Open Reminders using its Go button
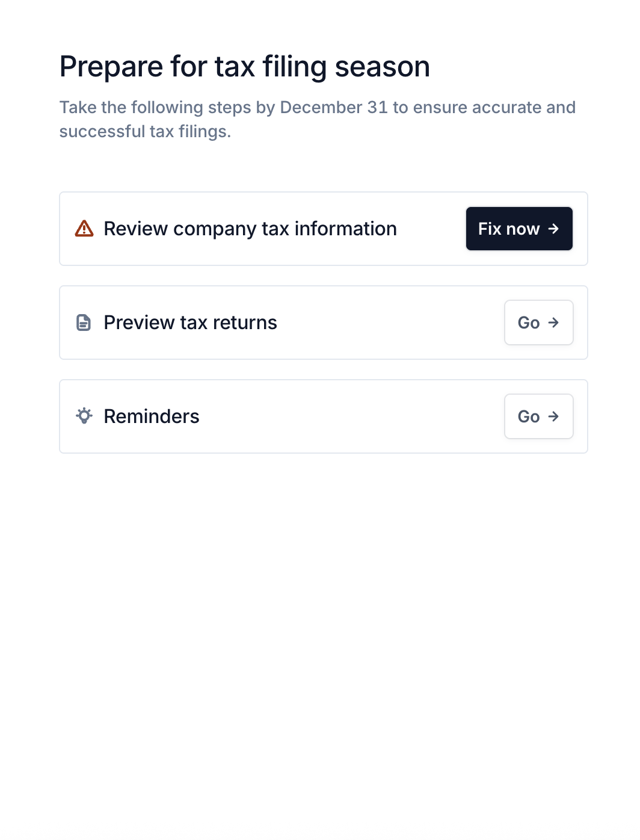This screenshot has width=640, height=840. 538,416
